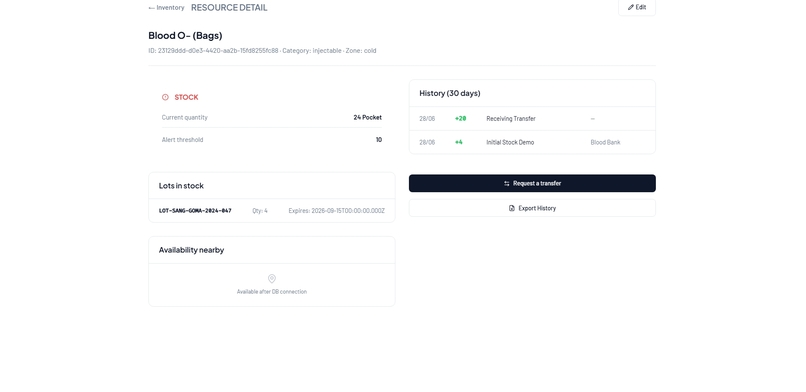Click the Alert threshold label
Viewport: 806px width, 392px height.
182,140
